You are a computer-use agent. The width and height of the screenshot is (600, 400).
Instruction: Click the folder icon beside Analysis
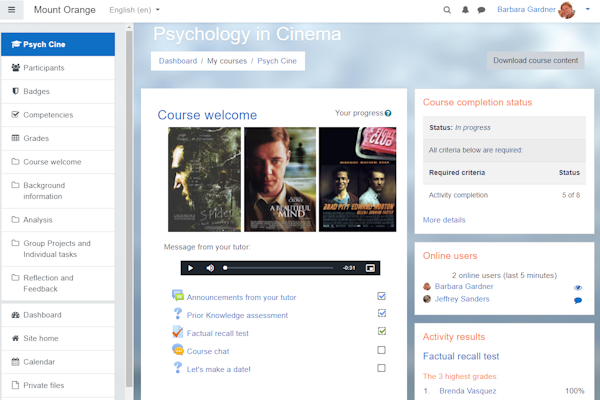[x=15, y=219]
